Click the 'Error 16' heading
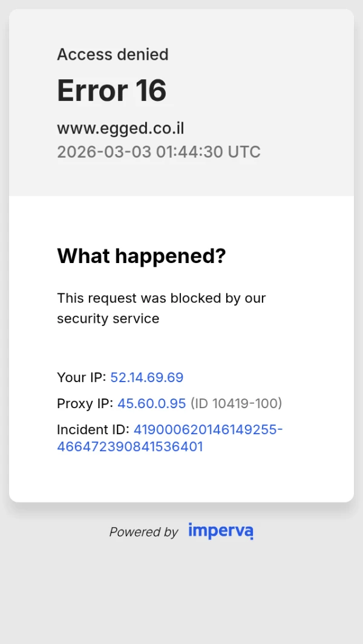The image size is (363, 644). click(111, 91)
